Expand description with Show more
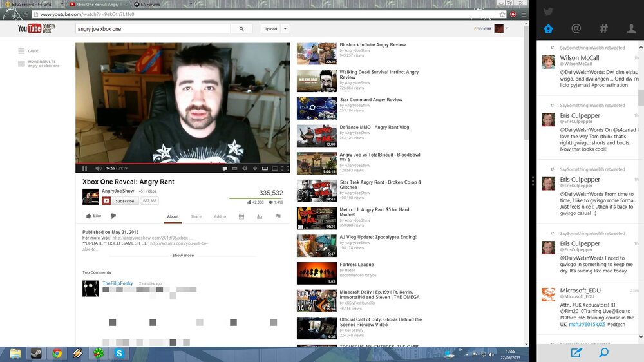 (183, 256)
